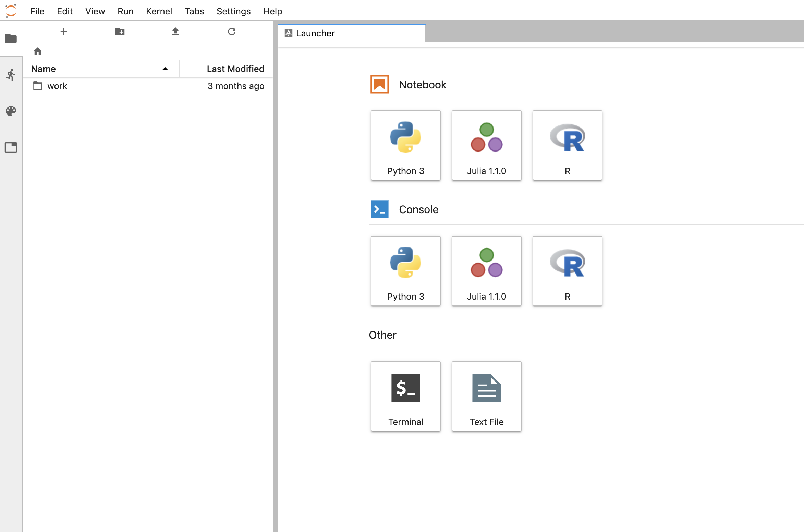804x532 pixels.
Task: Start a Julia 1.1.0 console
Action: [x=486, y=271]
